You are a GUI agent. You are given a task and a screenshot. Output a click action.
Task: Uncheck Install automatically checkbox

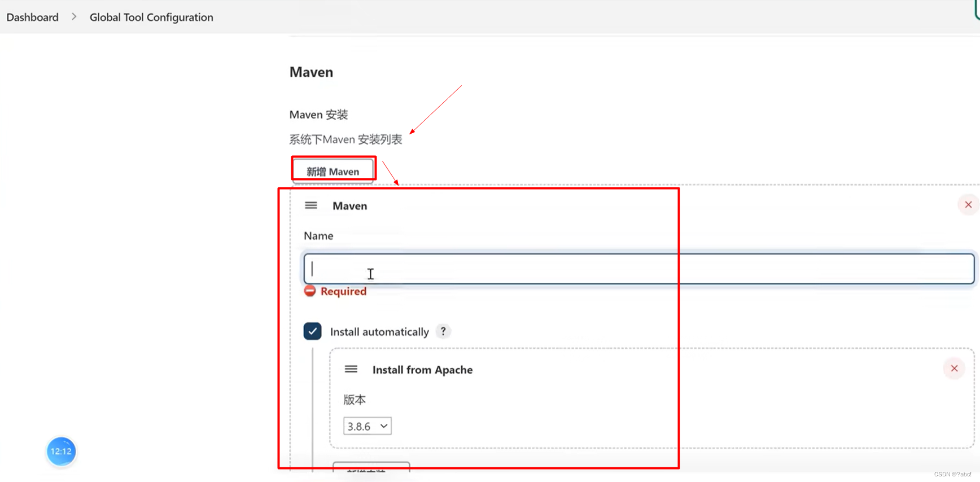[312, 331]
